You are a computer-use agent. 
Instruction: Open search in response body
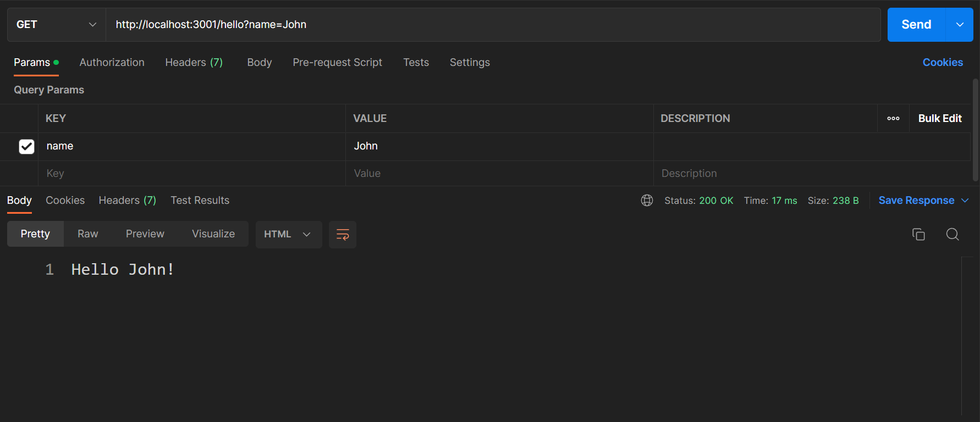(x=953, y=235)
